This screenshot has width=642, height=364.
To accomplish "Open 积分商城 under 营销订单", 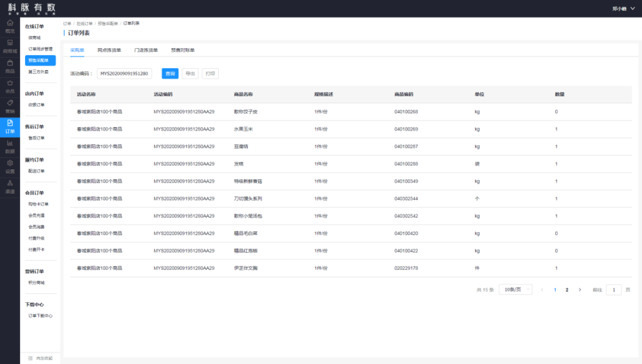I will [36, 283].
